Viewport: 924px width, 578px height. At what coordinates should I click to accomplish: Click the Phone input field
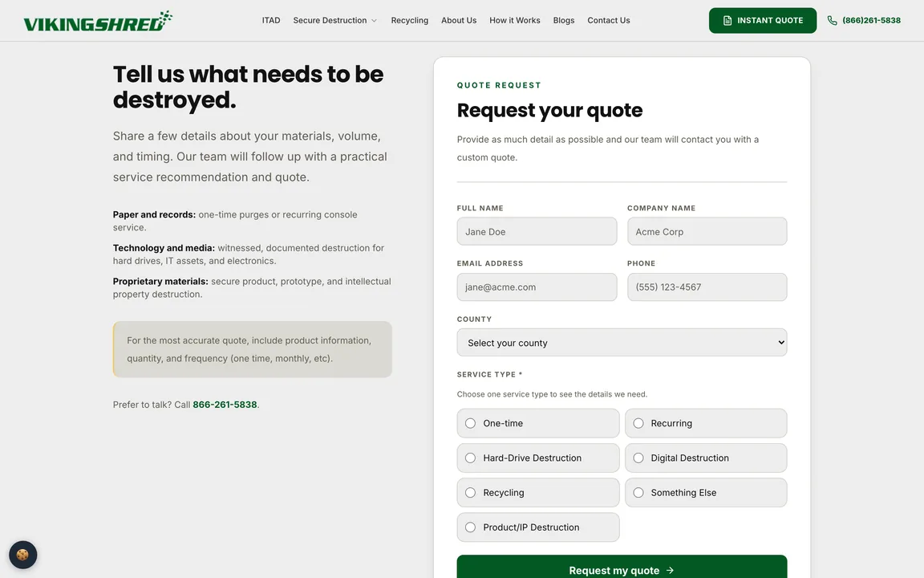[x=707, y=287]
